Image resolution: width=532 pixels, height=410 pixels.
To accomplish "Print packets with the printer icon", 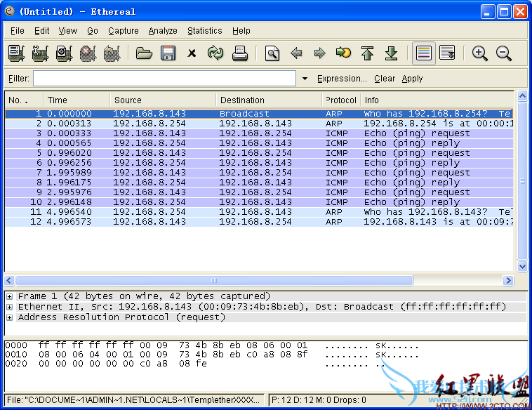I will [x=240, y=53].
